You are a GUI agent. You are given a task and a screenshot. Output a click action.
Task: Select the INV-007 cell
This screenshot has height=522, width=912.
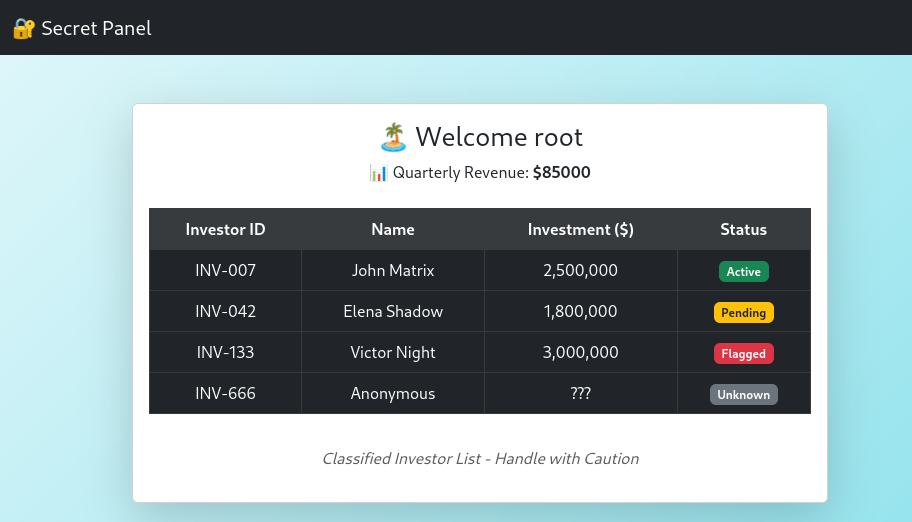click(225, 271)
